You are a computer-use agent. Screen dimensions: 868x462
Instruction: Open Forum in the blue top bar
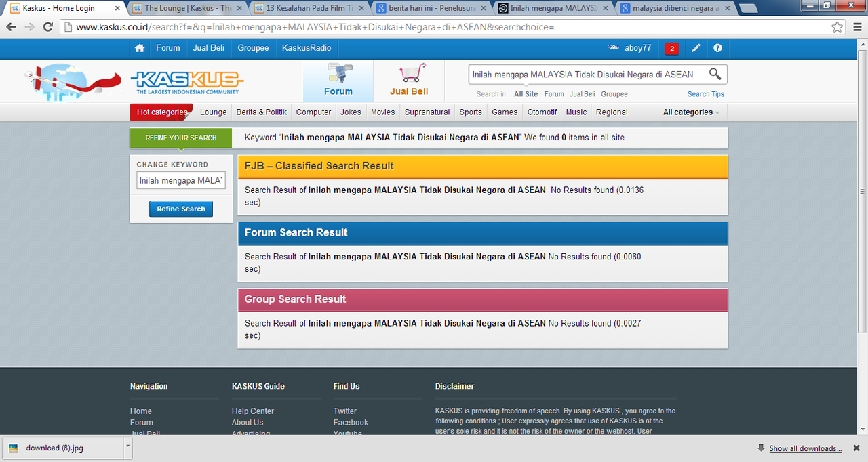point(168,48)
